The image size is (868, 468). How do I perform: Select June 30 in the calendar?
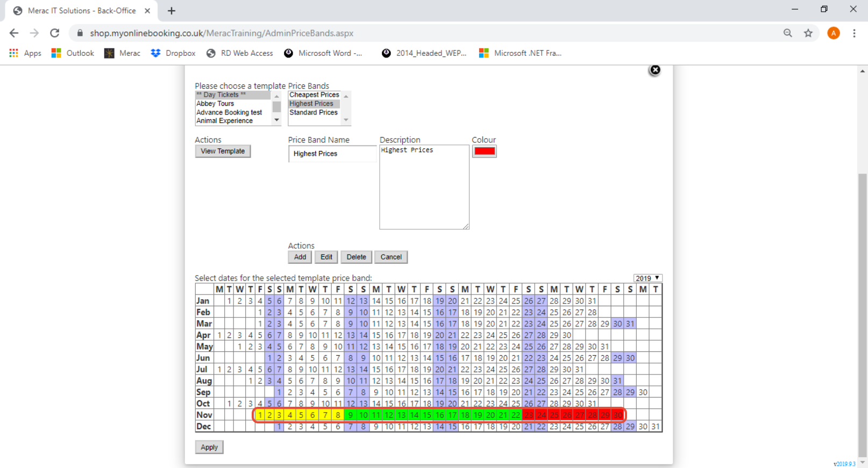(x=630, y=358)
